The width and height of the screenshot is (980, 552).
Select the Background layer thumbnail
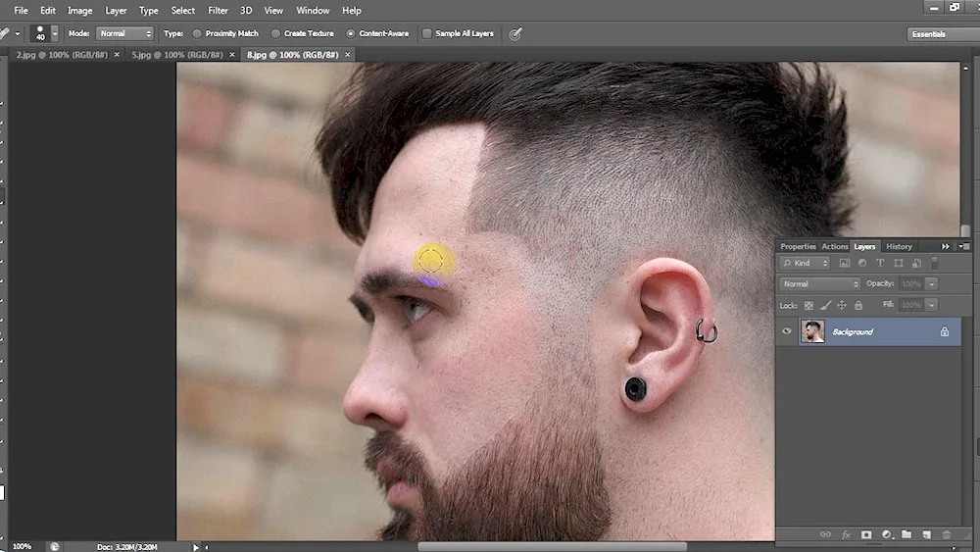[812, 331]
